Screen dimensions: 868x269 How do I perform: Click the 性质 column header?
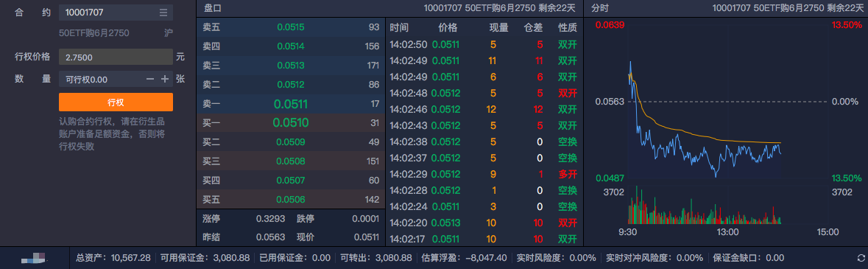(x=568, y=28)
